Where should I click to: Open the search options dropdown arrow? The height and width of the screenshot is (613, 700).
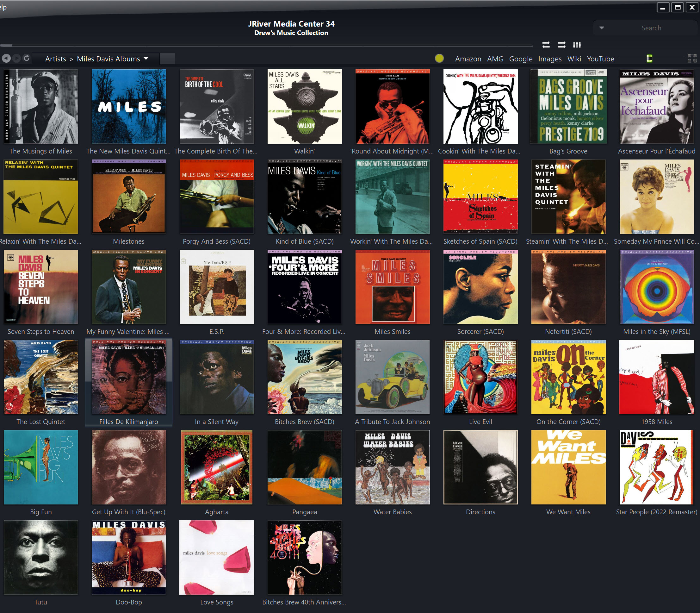602,28
